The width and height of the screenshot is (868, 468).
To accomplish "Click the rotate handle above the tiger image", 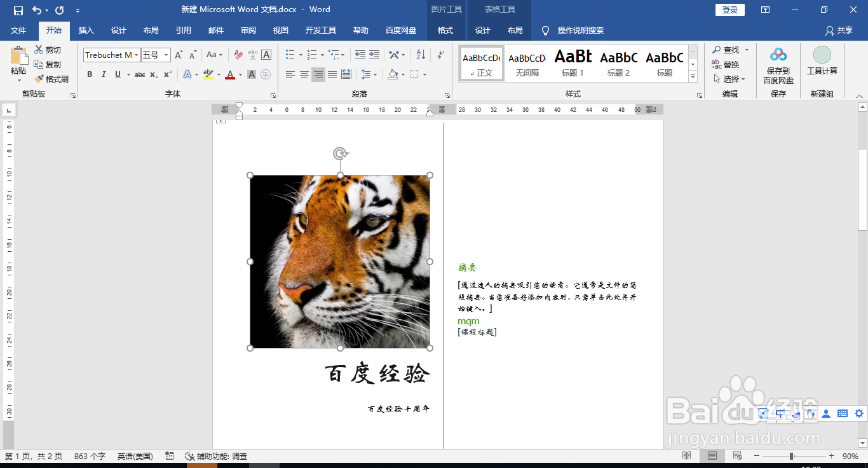I will 341,154.
